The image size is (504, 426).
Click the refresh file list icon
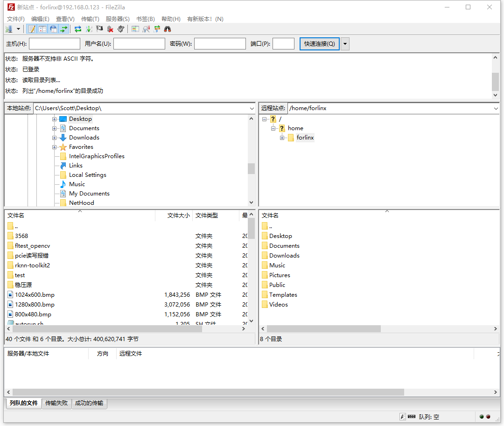tap(78, 29)
